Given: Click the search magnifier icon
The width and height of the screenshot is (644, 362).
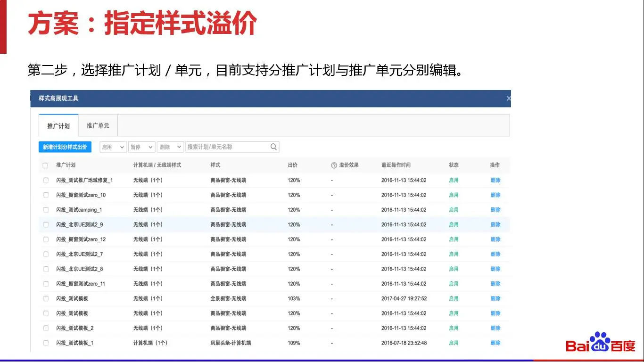Looking at the screenshot, I should [x=273, y=147].
